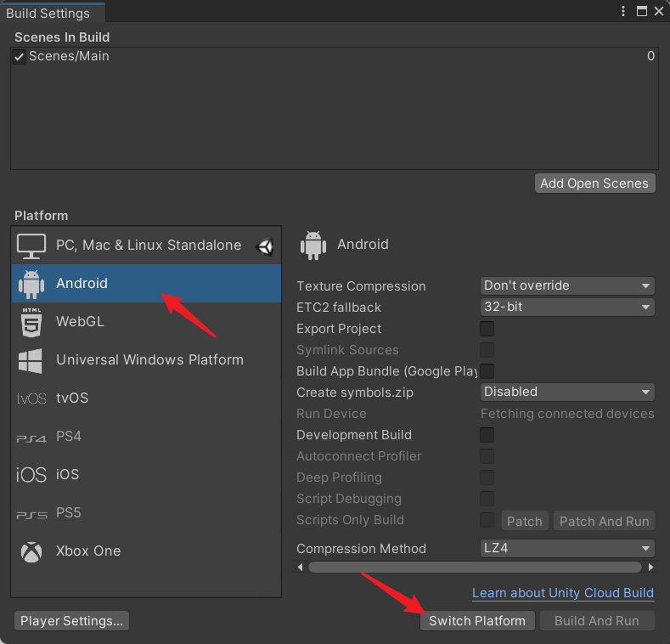Open the Learn about Unity Cloud Build link

563,593
